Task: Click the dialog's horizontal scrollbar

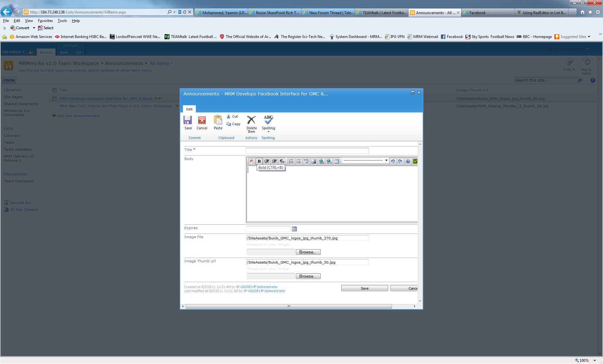Action: tap(288, 306)
